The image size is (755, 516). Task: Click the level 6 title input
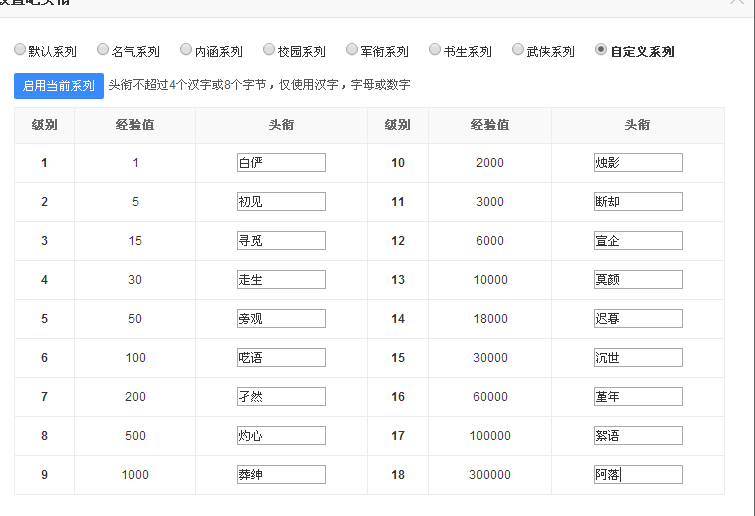(281, 357)
